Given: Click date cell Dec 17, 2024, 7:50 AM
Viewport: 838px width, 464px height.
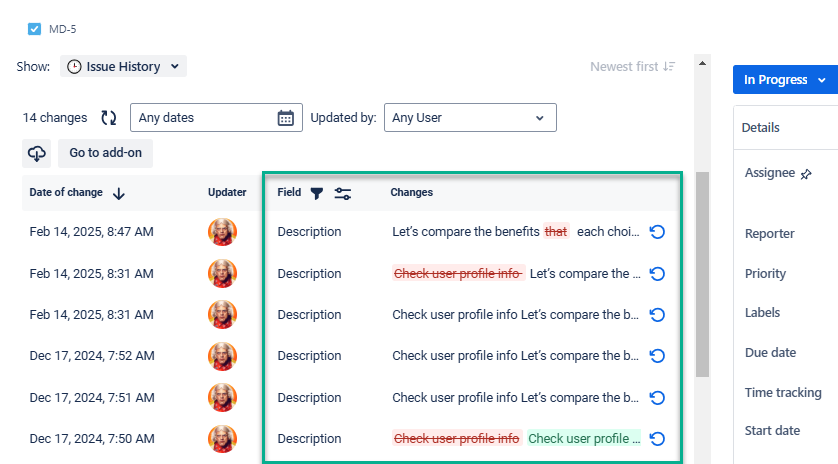Looking at the screenshot, I should tap(92, 439).
